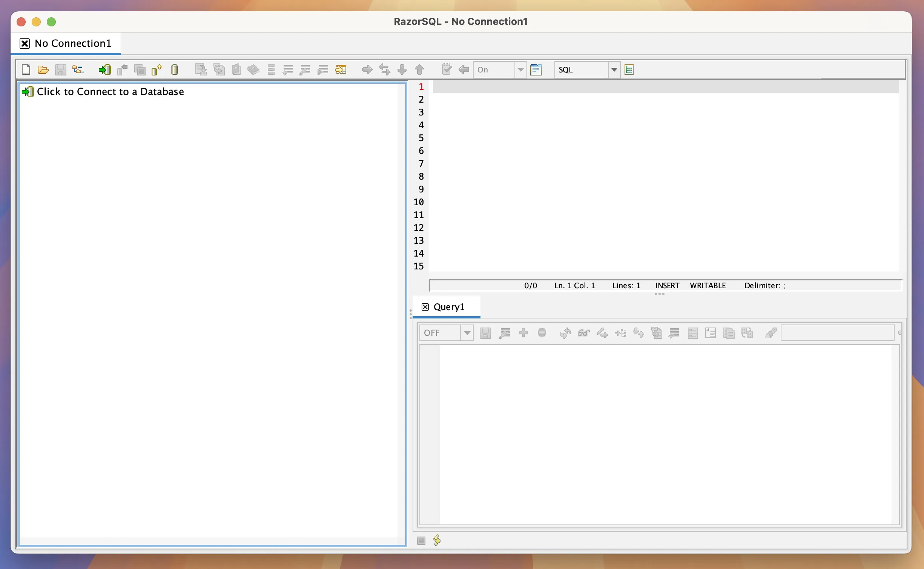Close the Query1 tab
Image resolution: width=924 pixels, height=569 pixels.
425,307
